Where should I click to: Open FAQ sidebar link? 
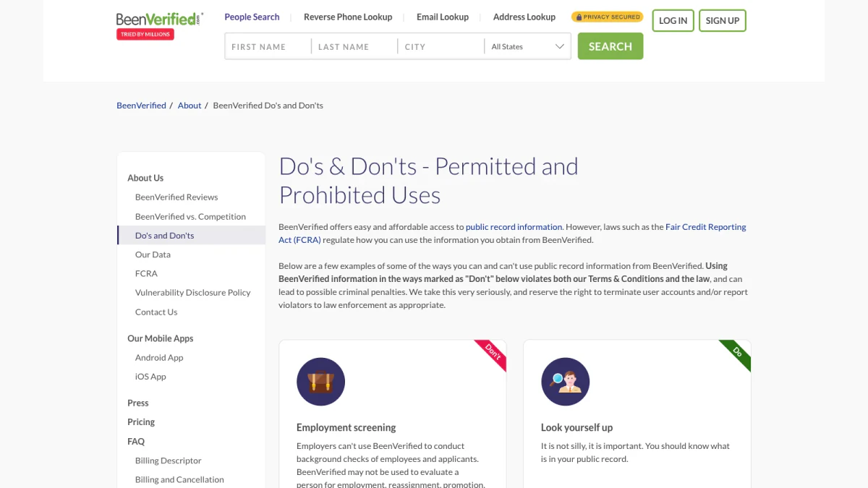click(x=136, y=441)
